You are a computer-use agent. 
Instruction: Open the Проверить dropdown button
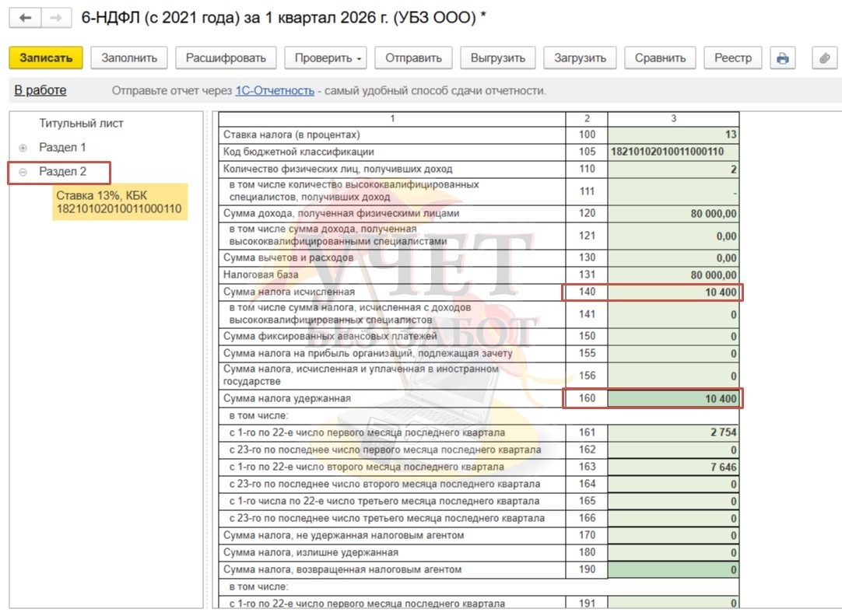325,58
